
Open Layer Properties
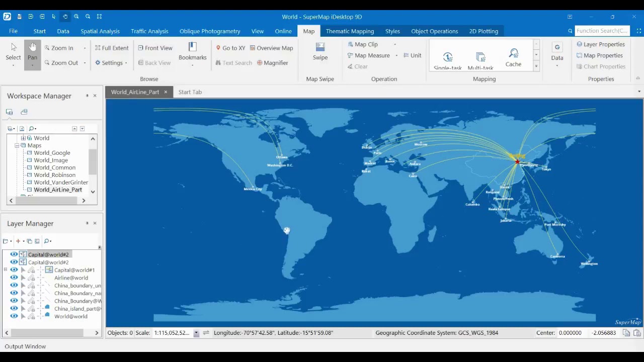(x=600, y=44)
